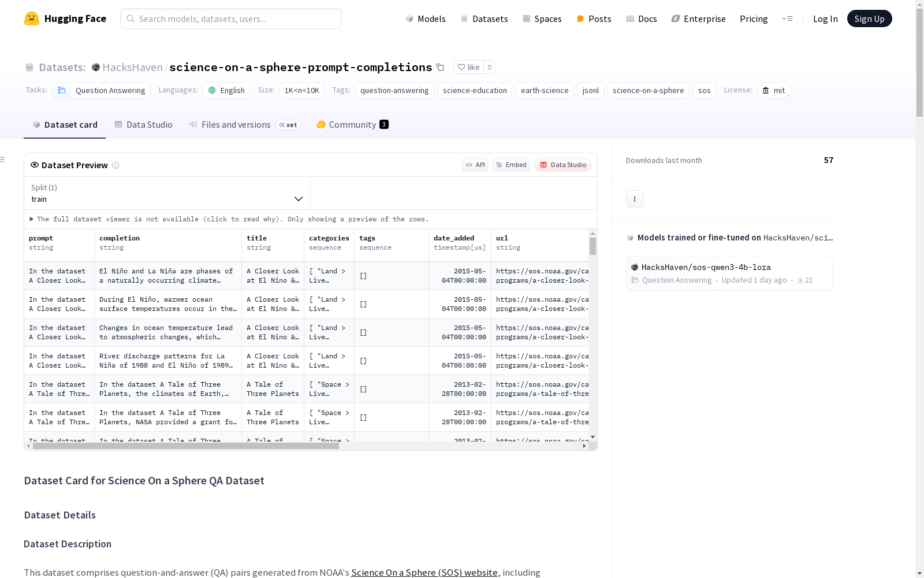
Task: Click the table's horizontal scrollbar thumb
Action: [x=186, y=446]
